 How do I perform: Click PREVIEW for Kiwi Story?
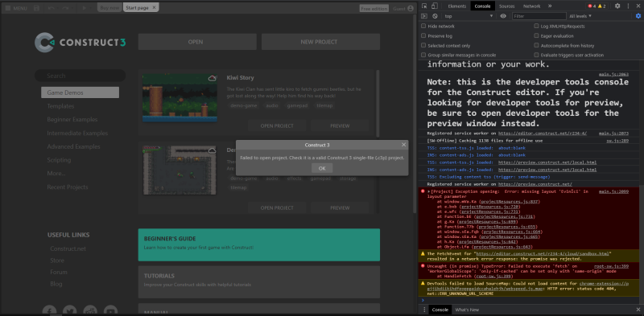click(340, 126)
